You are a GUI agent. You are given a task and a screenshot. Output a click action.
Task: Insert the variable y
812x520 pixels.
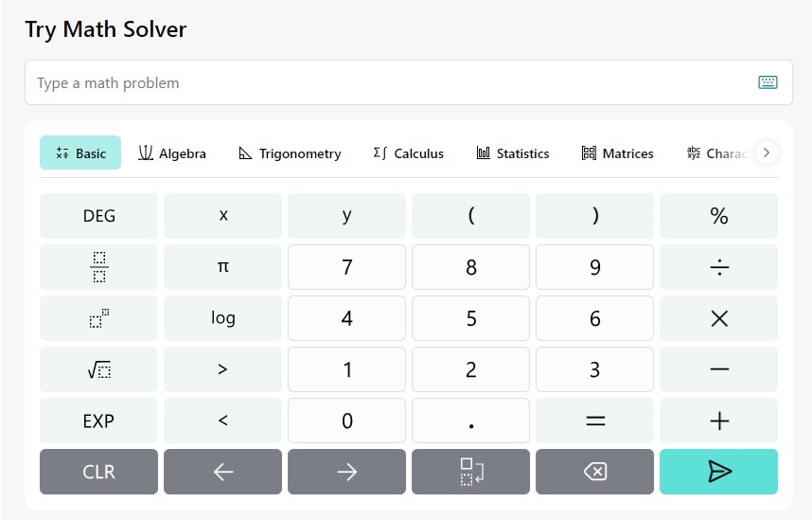click(x=347, y=216)
